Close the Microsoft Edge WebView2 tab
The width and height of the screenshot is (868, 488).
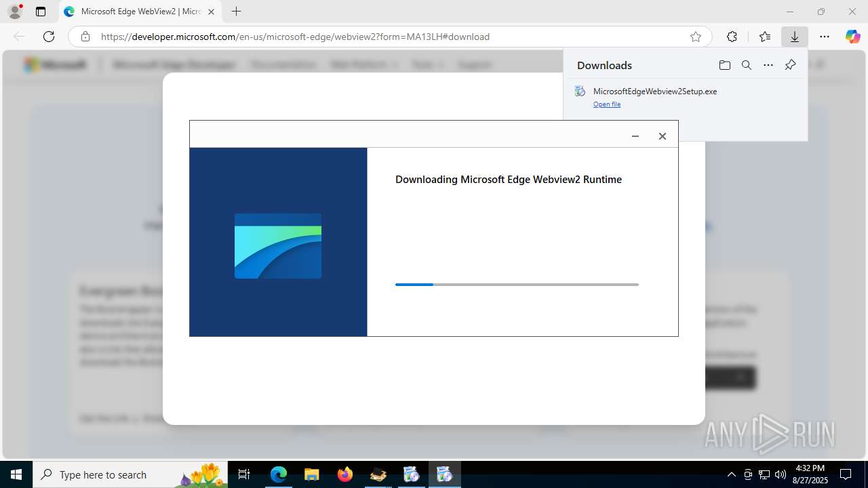point(211,12)
